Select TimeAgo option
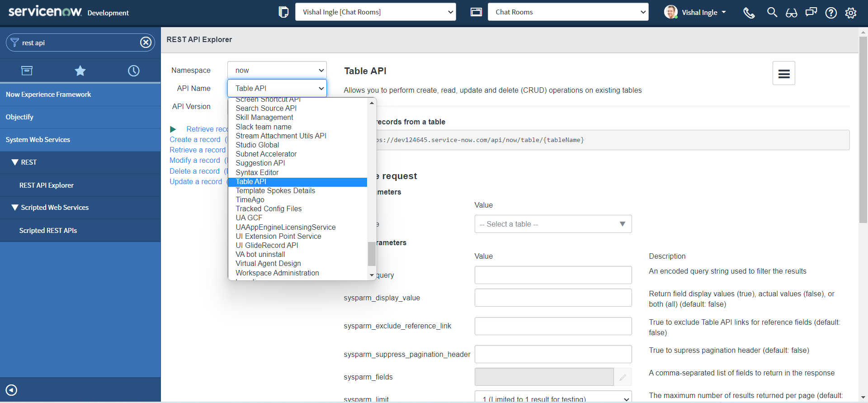Viewport: 868px width, 403px height. tap(297, 199)
